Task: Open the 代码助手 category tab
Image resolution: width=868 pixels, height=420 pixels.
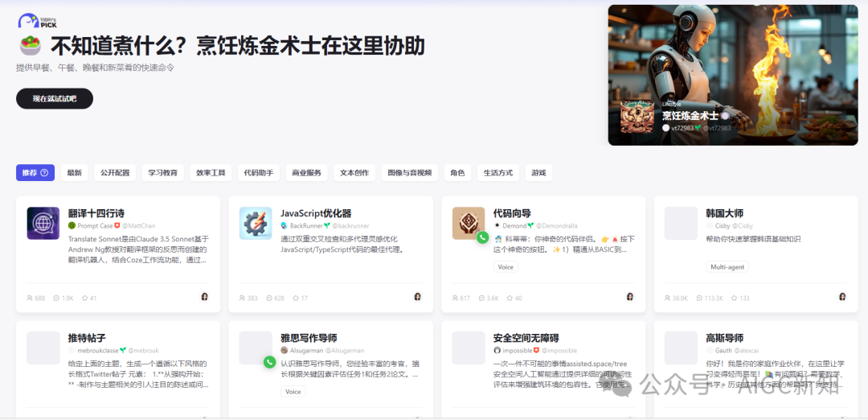Action: tap(259, 173)
